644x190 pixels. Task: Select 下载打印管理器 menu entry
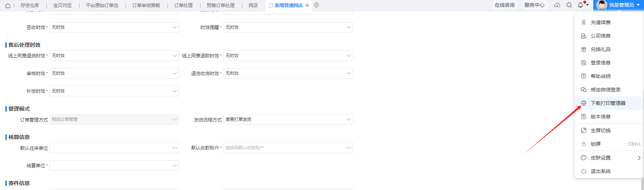coord(609,103)
